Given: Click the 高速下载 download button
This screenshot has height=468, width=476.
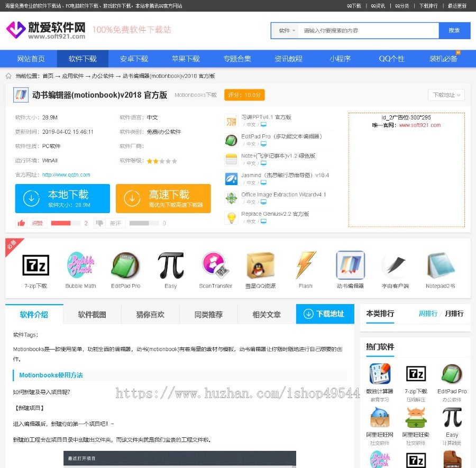Looking at the screenshot, I should coord(163,198).
